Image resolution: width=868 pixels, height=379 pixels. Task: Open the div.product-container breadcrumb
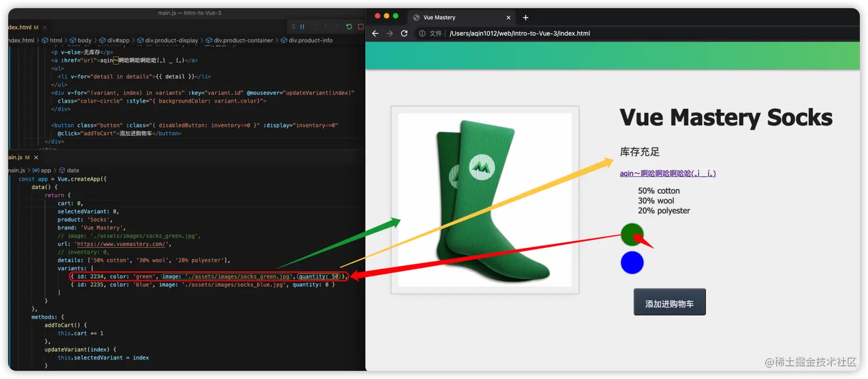coord(240,40)
